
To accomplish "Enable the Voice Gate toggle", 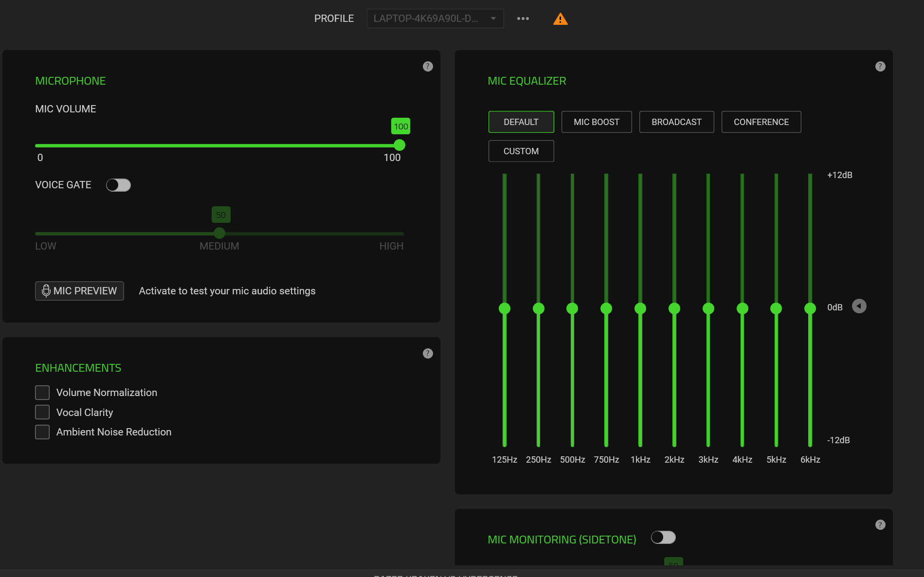I will click(x=118, y=185).
